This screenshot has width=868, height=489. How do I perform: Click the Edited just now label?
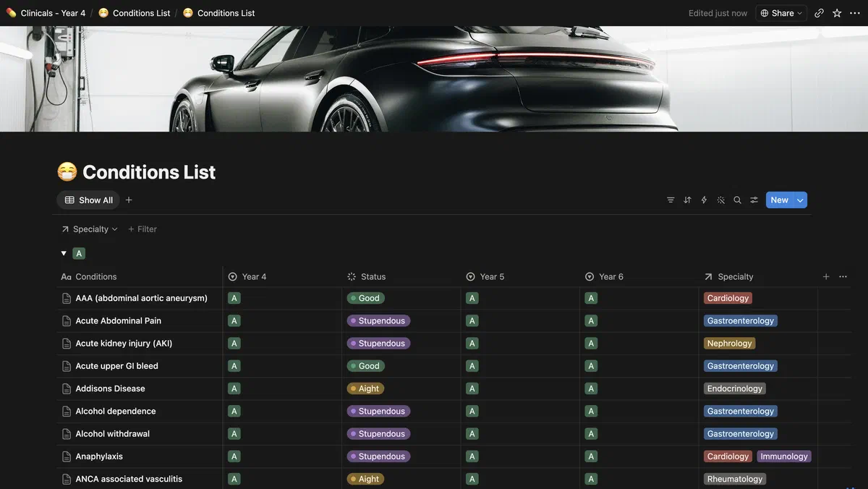pyautogui.click(x=718, y=13)
